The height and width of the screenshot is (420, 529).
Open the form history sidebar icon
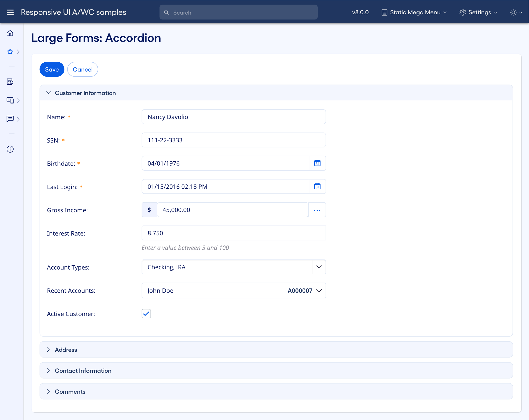10,82
